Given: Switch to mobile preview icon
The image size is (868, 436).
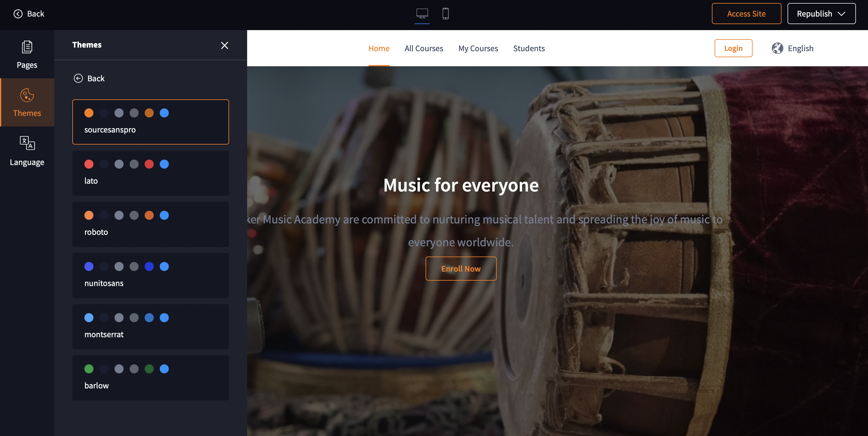Looking at the screenshot, I should 445,14.
